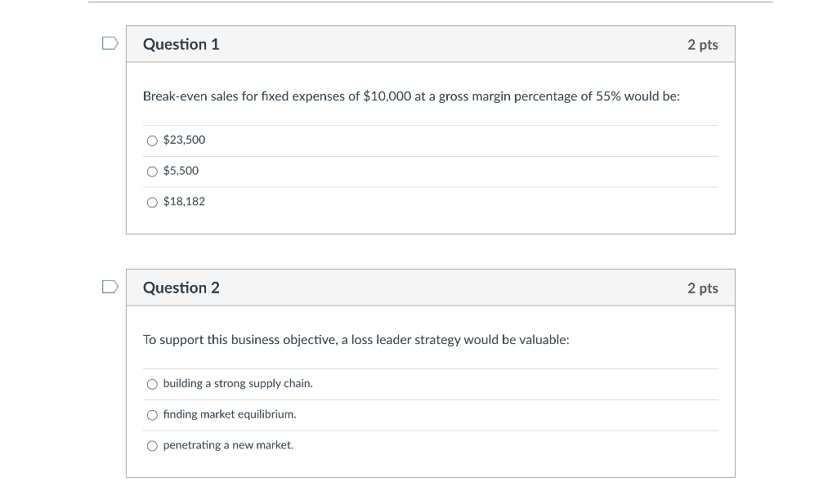Click the 'finding market equilibrium.' text
This screenshot has height=504, width=837.
click(x=229, y=414)
